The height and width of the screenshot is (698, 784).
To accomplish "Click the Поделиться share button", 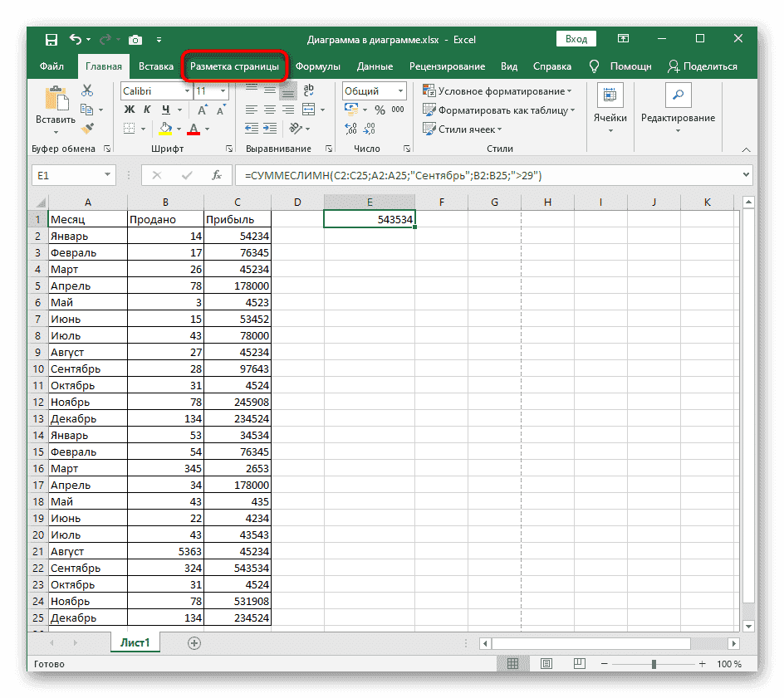I will coord(703,66).
